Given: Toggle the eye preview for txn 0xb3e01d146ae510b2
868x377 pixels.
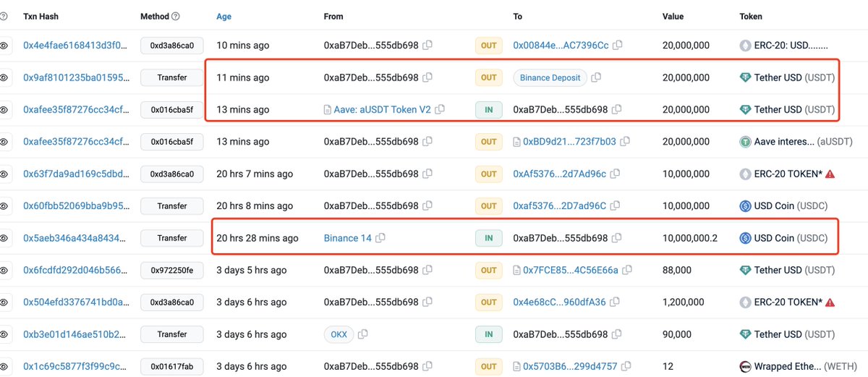Looking at the screenshot, I should 4,334.
